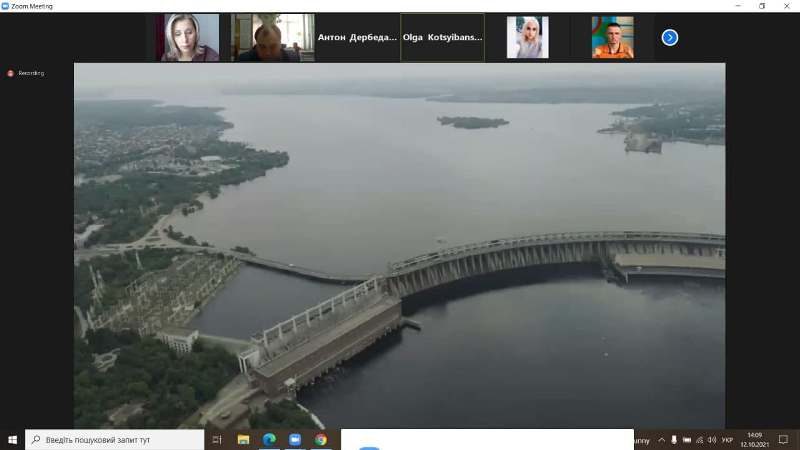Select the bald man's video thumbnail
Image resolution: width=800 pixels, height=450 pixels.
point(272,37)
